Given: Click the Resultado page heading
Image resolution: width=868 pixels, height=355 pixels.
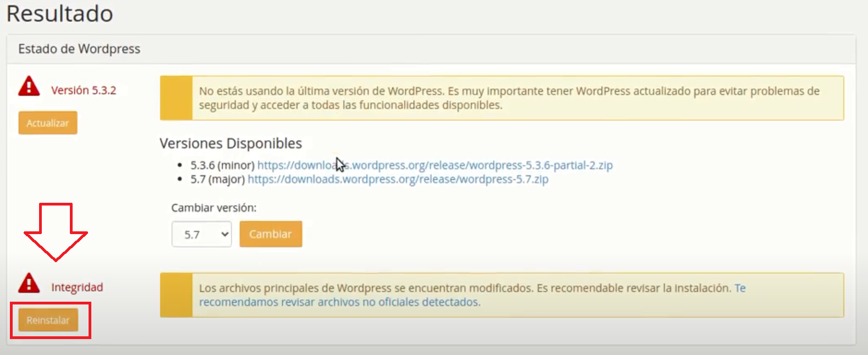Looking at the screenshot, I should click(59, 14).
